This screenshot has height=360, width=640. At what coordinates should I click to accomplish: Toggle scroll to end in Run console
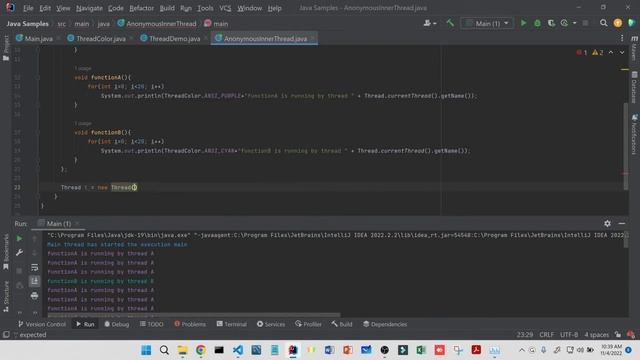tap(34, 281)
